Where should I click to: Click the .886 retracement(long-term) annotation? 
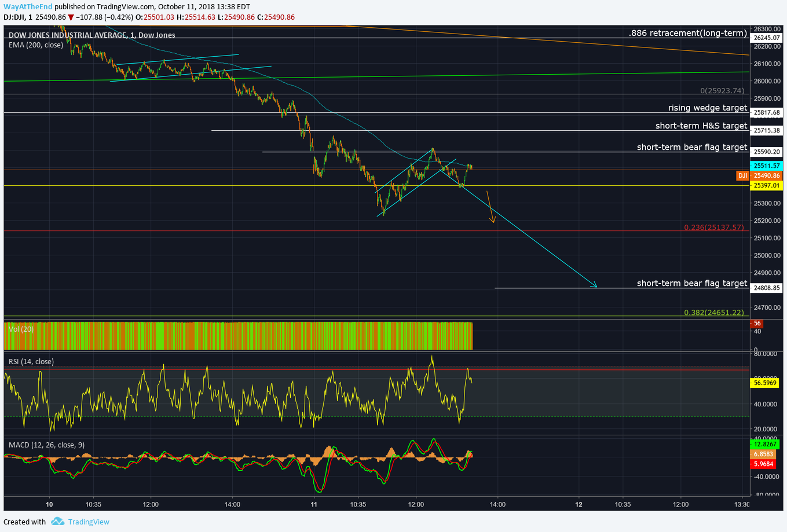(x=688, y=33)
